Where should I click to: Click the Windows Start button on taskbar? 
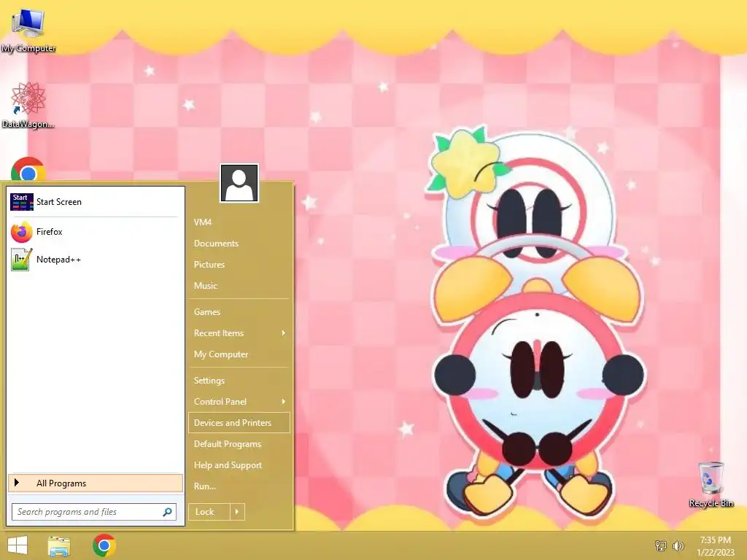click(x=18, y=545)
